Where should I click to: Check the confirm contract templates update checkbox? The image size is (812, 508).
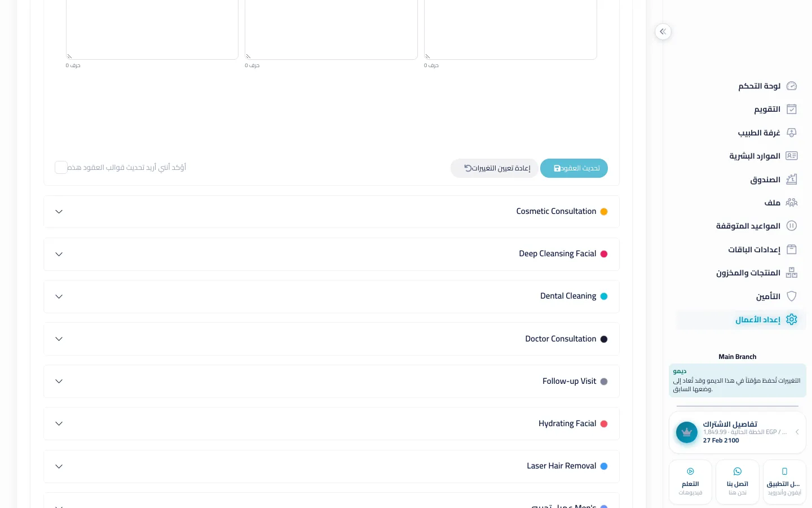click(61, 168)
